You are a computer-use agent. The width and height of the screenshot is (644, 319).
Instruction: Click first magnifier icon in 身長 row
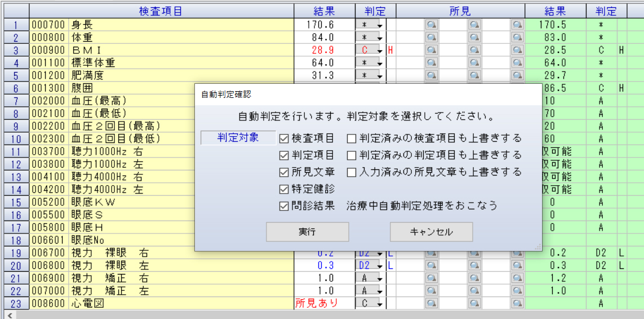(432, 25)
